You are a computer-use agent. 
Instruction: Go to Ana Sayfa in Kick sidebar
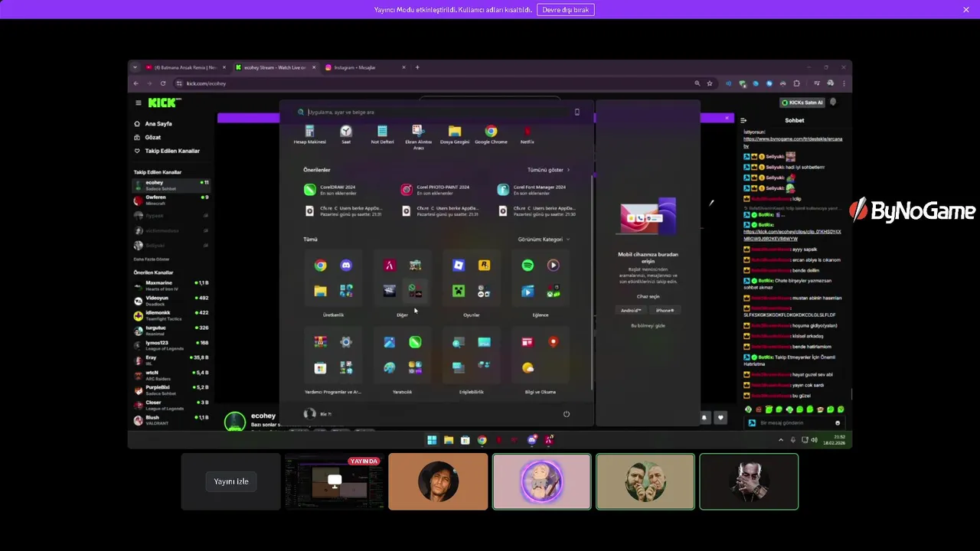152,124
